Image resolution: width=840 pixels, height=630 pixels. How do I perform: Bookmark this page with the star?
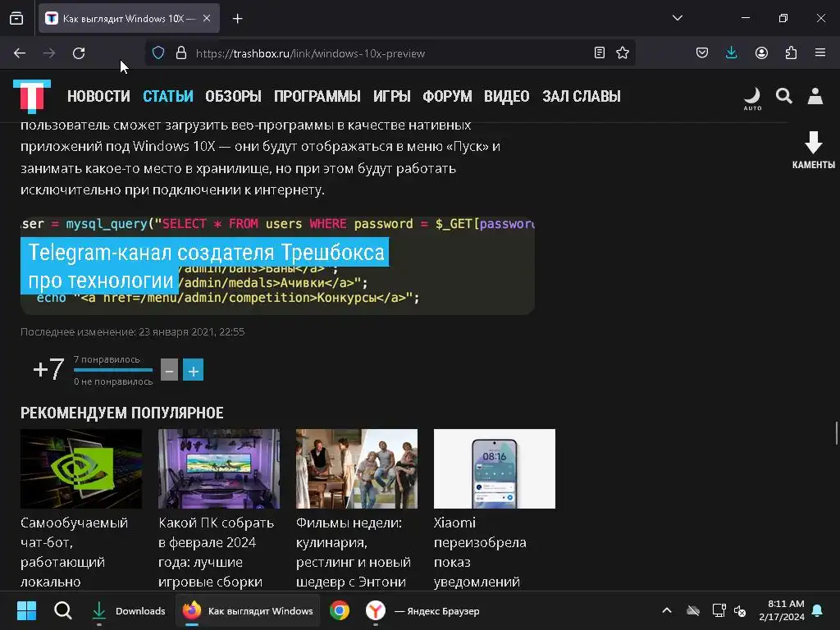[623, 52]
